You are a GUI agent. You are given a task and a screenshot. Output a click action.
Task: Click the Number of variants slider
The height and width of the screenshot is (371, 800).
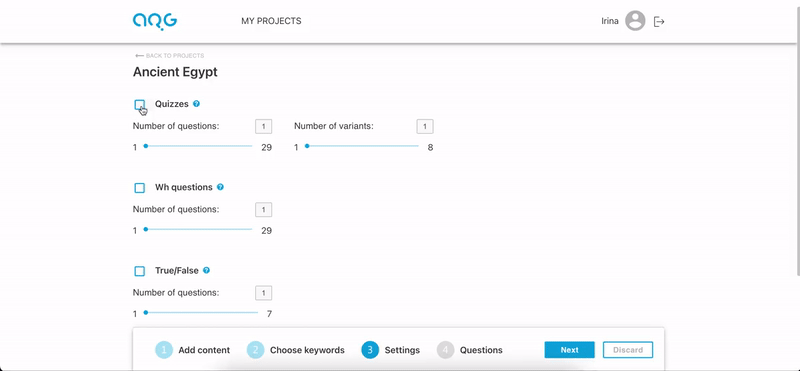click(x=362, y=146)
